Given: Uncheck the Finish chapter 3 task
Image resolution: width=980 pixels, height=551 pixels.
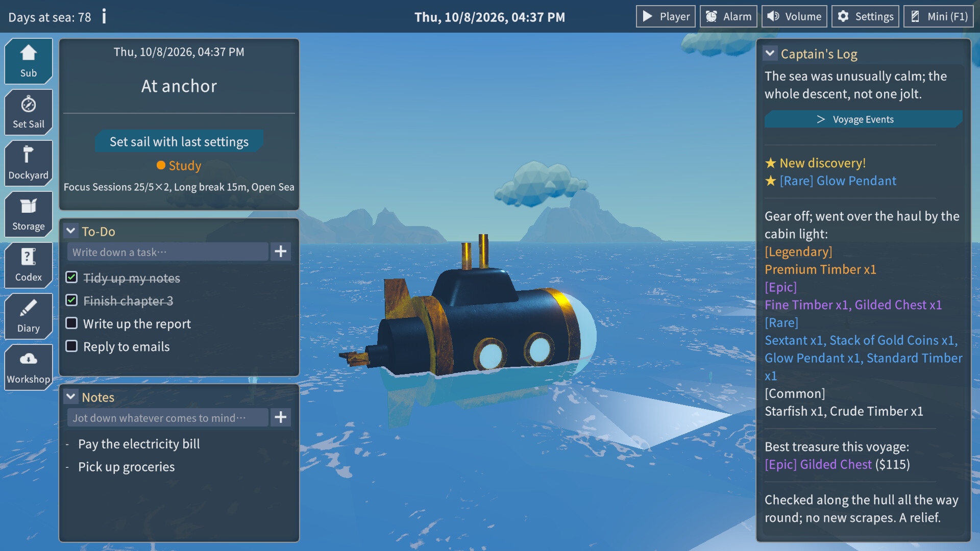Looking at the screenshot, I should click(71, 300).
